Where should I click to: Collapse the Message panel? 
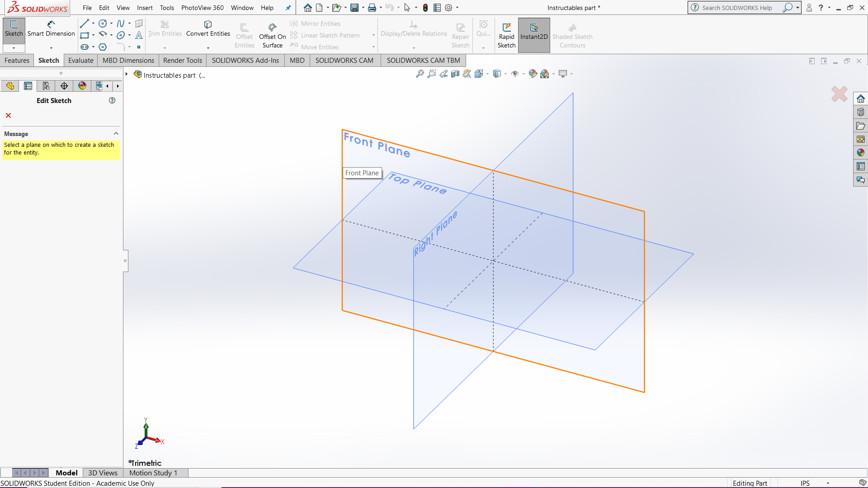click(116, 133)
